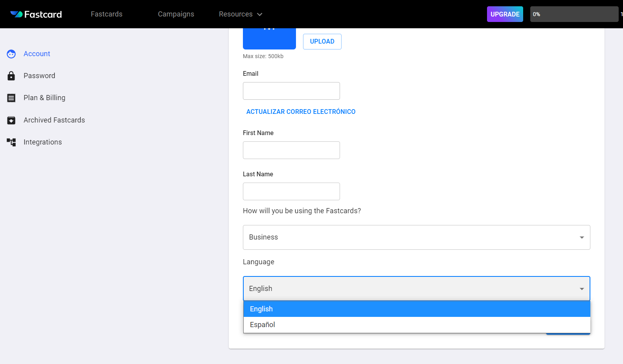Click the How will you be using question text
The height and width of the screenshot is (364, 623).
(302, 211)
